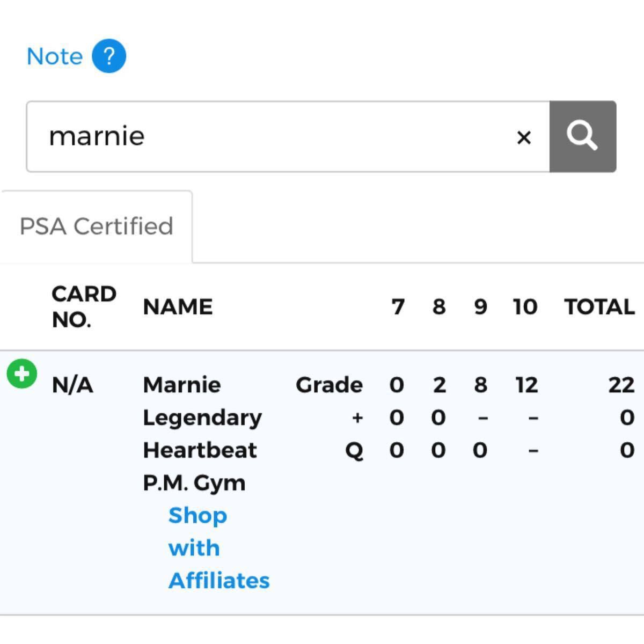
Task: Click the Note link
Action: click(x=55, y=56)
